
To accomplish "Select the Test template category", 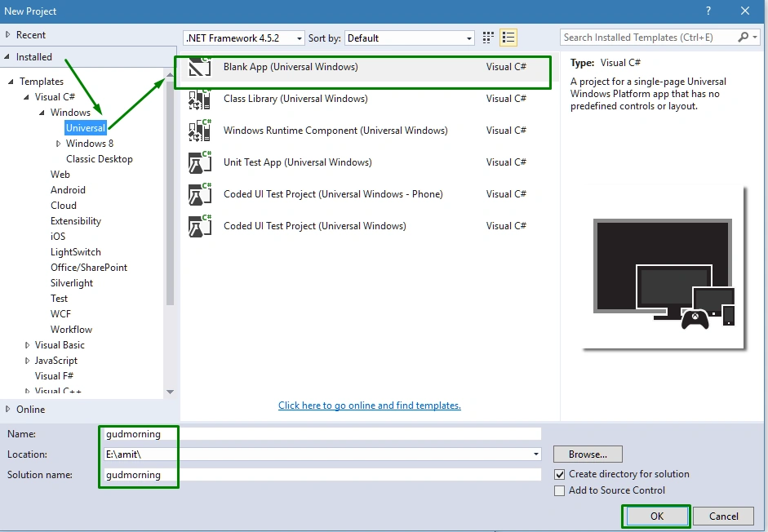I will tap(59, 299).
